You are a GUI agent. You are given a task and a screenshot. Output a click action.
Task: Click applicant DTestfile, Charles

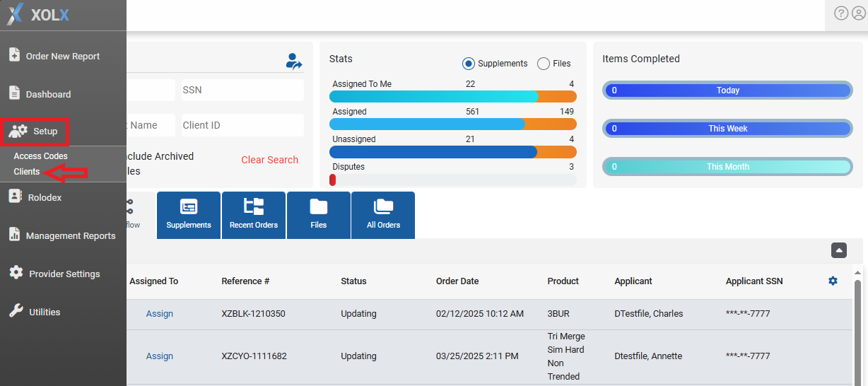[649, 314]
